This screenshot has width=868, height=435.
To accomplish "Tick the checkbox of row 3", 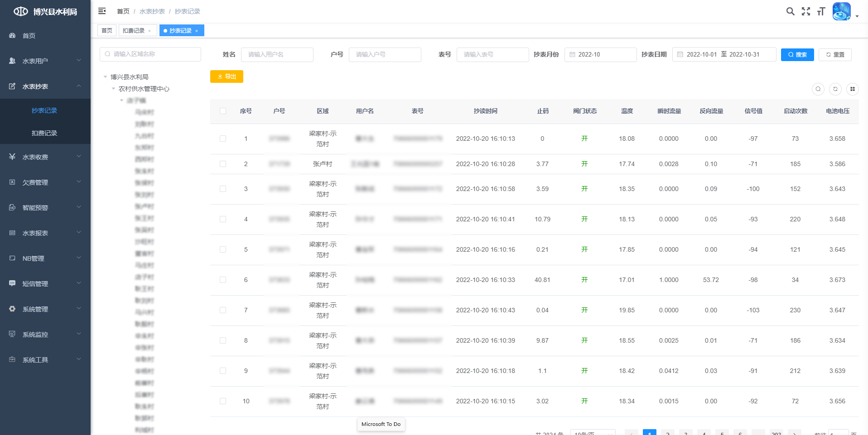I will [222, 189].
